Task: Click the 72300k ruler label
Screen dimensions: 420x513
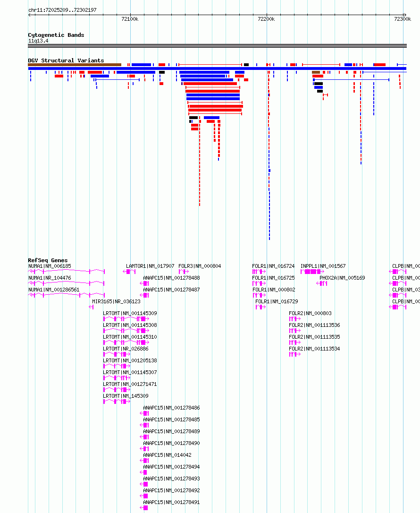Action: [x=403, y=19]
